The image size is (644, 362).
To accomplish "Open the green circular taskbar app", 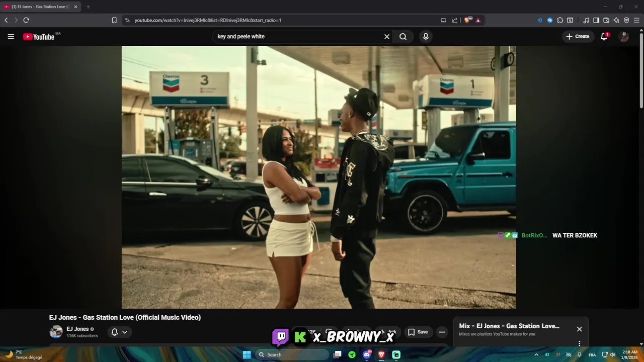I will (x=352, y=354).
